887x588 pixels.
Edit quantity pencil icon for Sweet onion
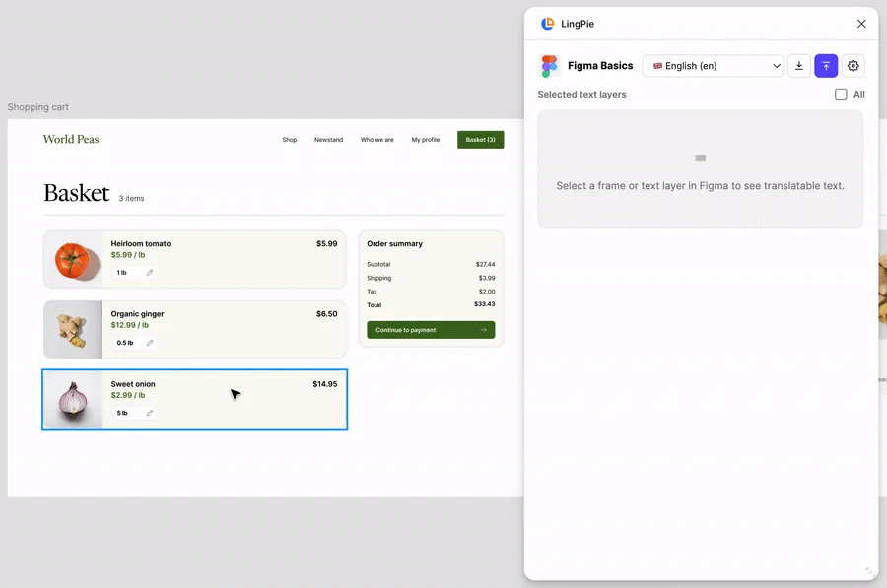pyautogui.click(x=150, y=413)
